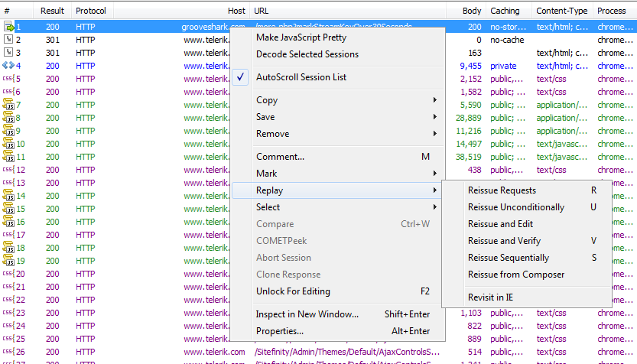Select the session 26 AjaxControlsS URL
The height and width of the screenshot is (364, 637).
(347, 352)
